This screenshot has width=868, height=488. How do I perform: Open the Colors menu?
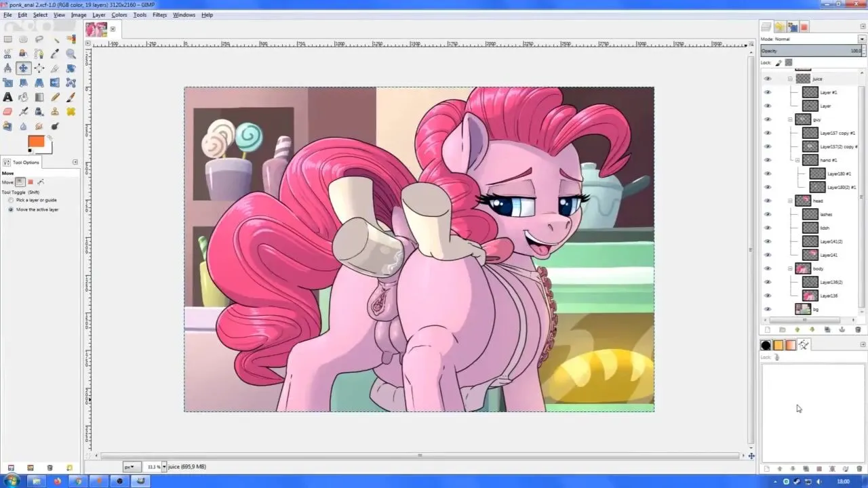click(119, 15)
